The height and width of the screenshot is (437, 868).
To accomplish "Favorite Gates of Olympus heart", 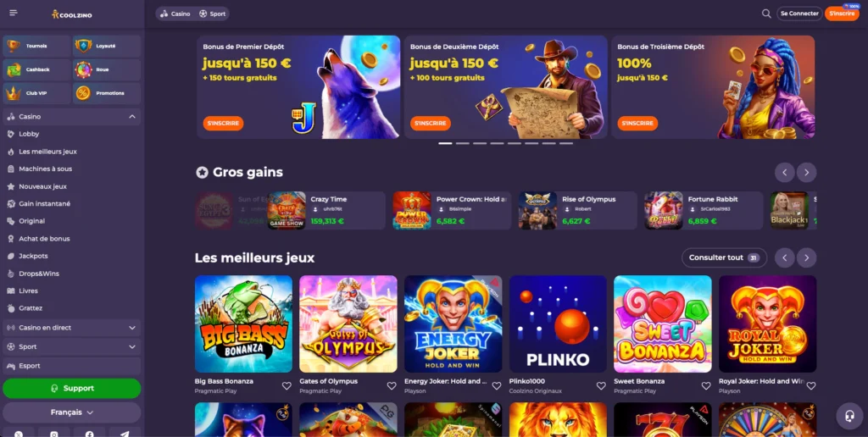I will (392, 385).
